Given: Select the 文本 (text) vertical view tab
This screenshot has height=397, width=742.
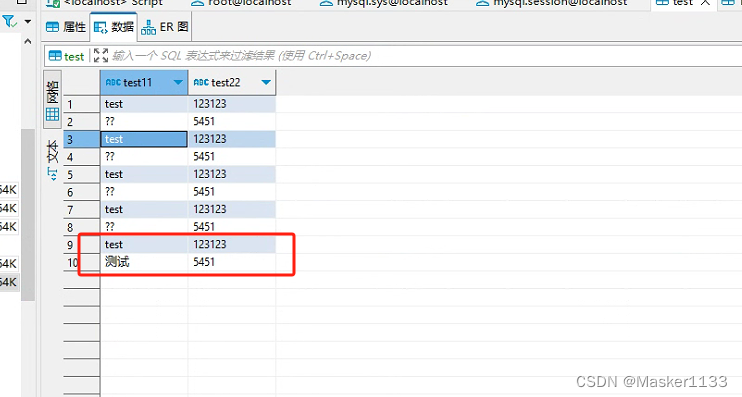Looking at the screenshot, I should 53,160.
